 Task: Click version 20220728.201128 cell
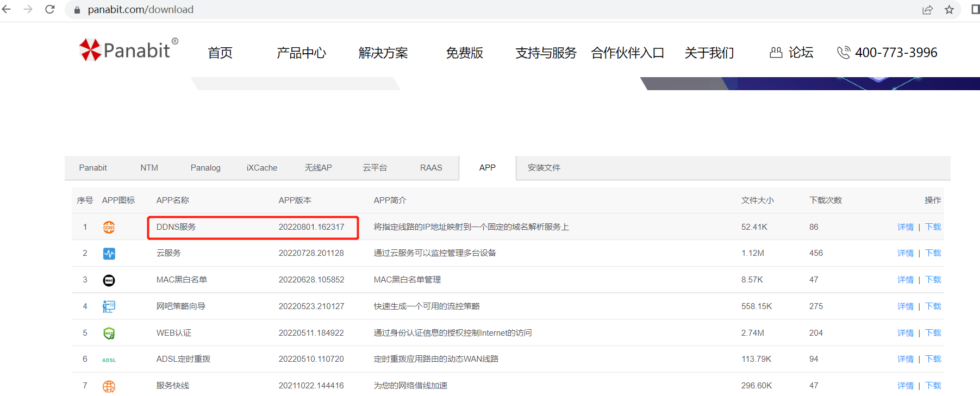tap(311, 253)
